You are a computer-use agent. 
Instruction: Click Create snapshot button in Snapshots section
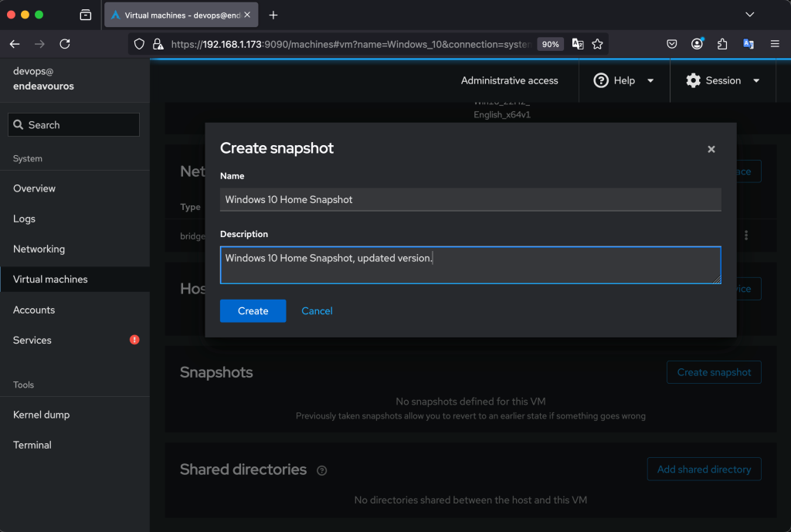pyautogui.click(x=714, y=372)
